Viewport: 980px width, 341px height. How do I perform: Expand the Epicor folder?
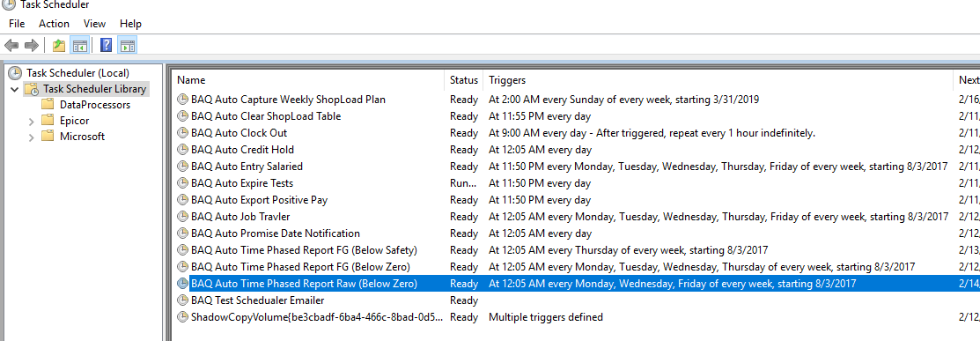point(31,121)
